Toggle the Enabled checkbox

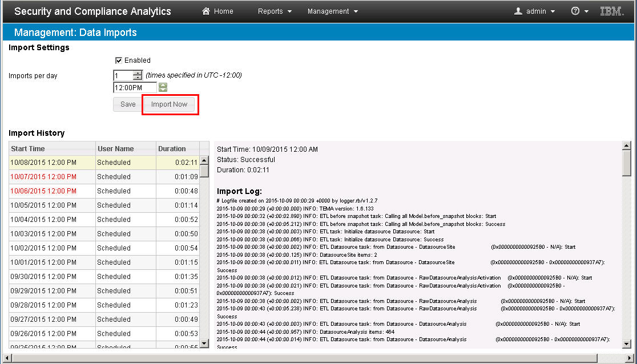click(x=119, y=60)
